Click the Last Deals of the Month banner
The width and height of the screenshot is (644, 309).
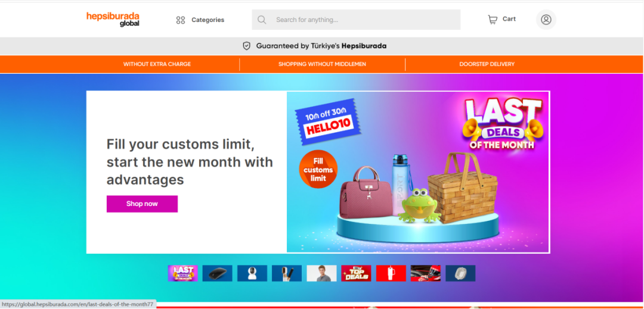417,171
